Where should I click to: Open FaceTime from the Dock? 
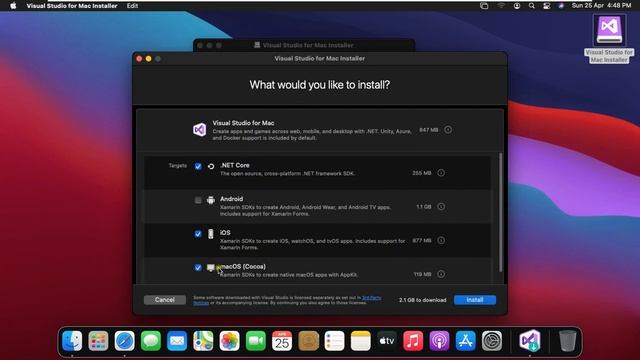coord(256,341)
